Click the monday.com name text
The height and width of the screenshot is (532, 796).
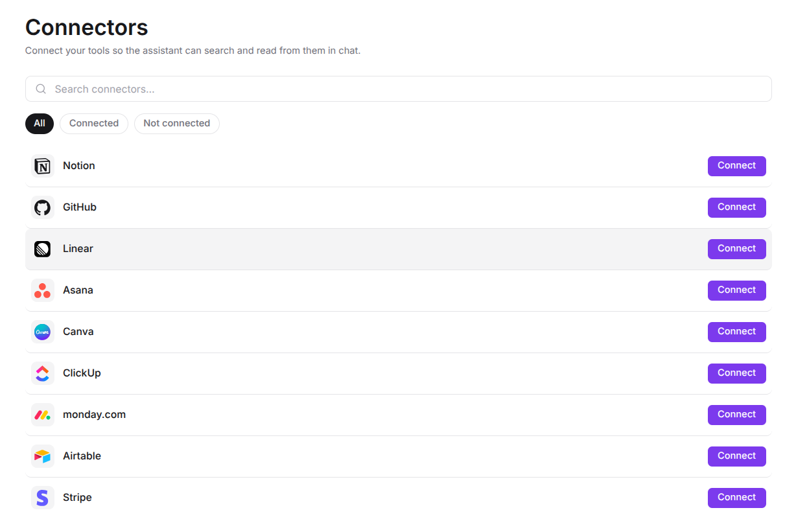[94, 415]
